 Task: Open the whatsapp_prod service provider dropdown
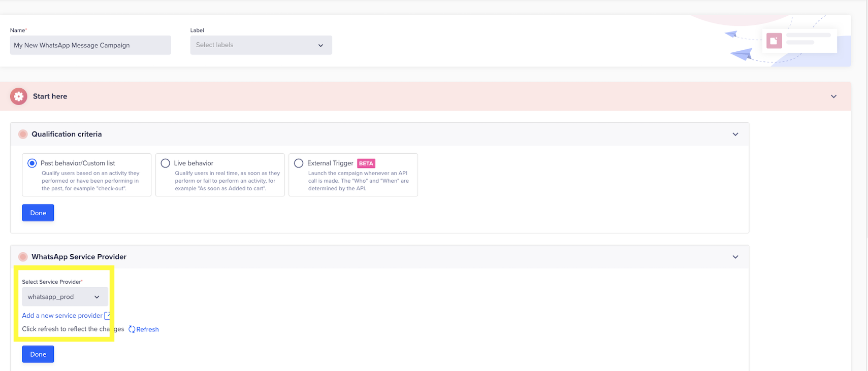[65, 297]
